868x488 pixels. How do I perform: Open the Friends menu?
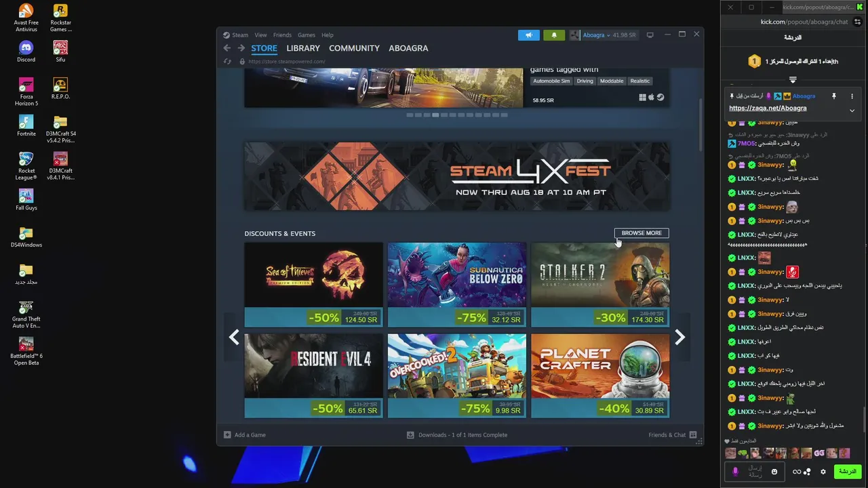click(x=282, y=35)
